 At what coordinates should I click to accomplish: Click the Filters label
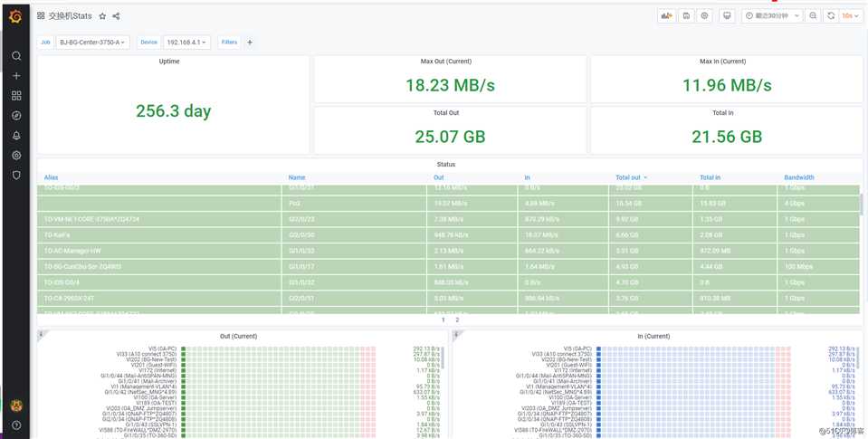pos(229,42)
